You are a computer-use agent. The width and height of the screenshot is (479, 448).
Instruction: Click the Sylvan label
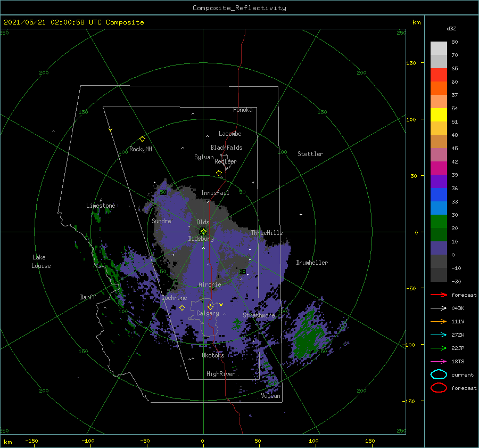[204, 157]
